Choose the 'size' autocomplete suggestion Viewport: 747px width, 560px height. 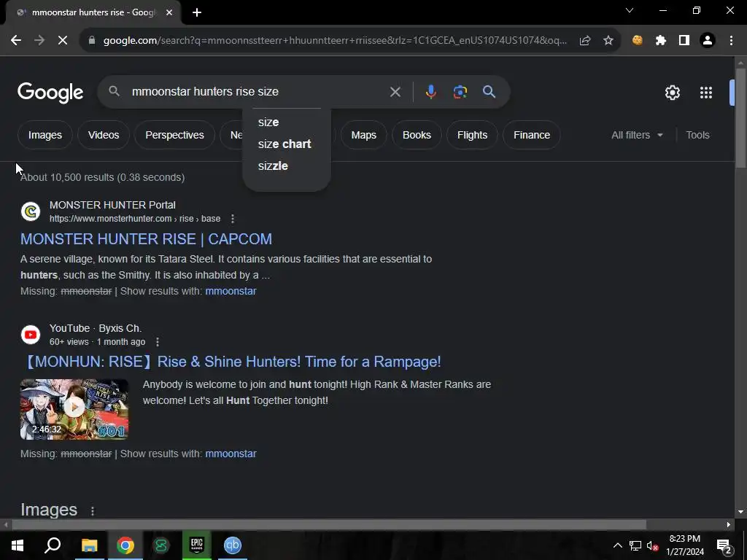(287, 122)
